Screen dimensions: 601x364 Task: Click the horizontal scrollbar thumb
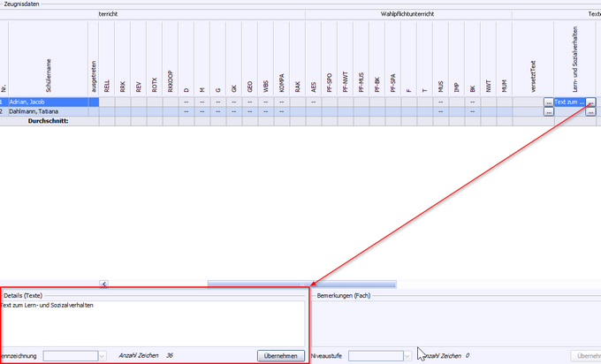[x=256, y=284]
